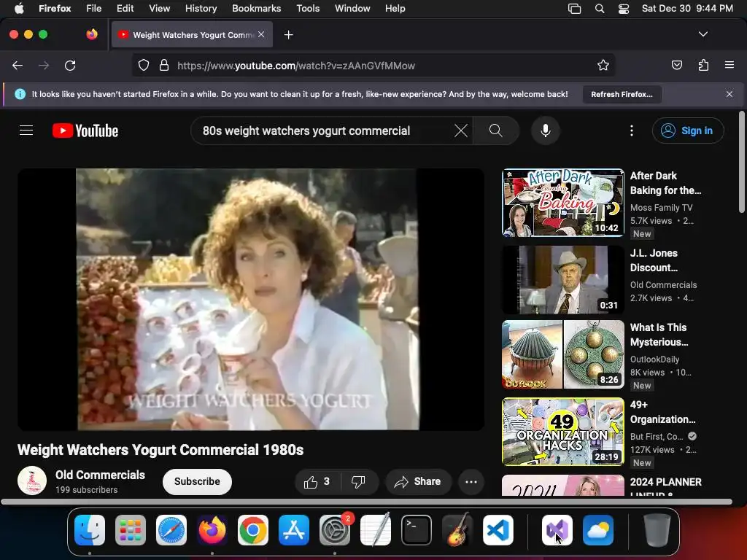The width and height of the screenshot is (747, 560).
Task: View site security padlock info
Action: [x=164, y=65]
